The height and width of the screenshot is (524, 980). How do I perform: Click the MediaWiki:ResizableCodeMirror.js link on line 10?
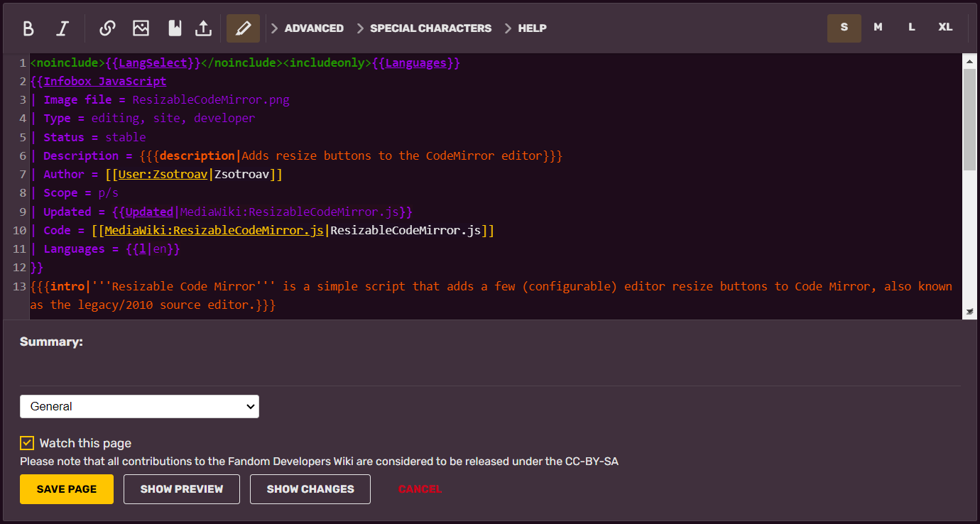(214, 230)
